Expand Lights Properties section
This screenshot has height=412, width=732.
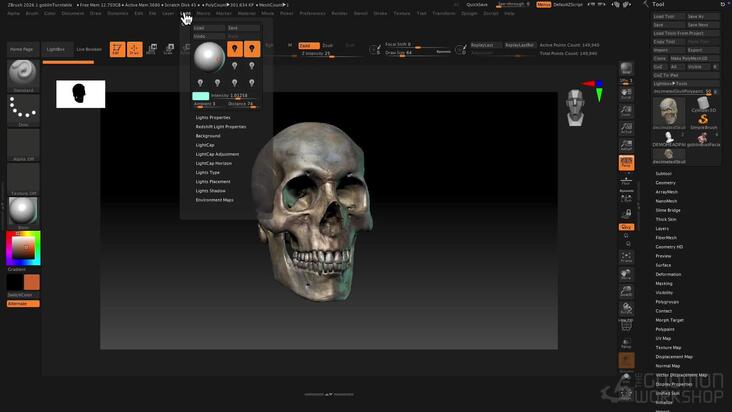(213, 118)
